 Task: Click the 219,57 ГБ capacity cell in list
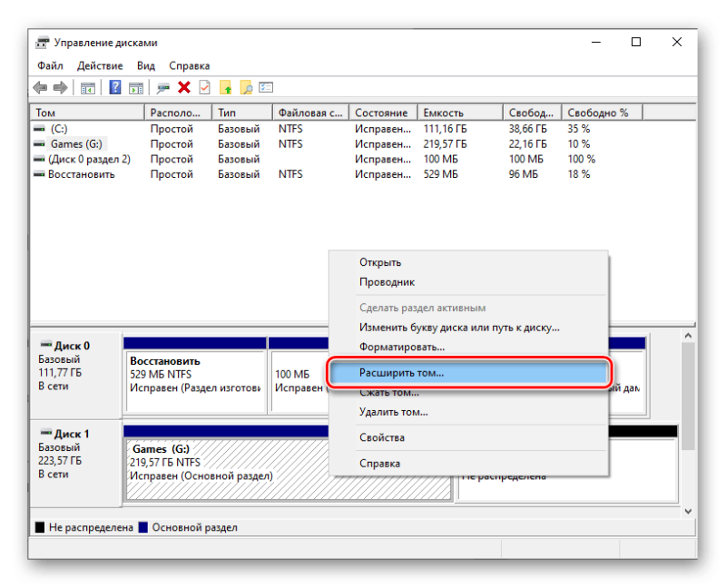[x=445, y=144]
